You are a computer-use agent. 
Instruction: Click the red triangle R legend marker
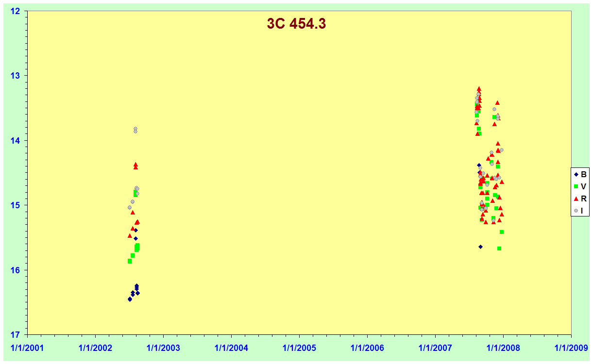576,199
